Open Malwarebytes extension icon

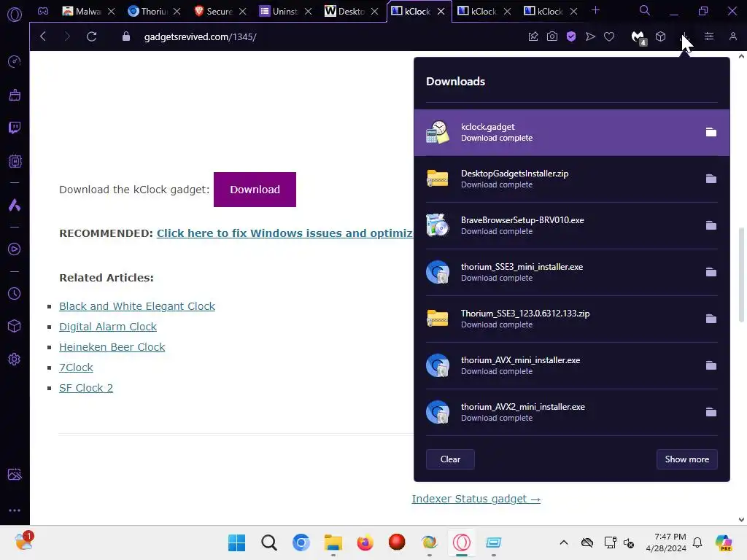638,37
